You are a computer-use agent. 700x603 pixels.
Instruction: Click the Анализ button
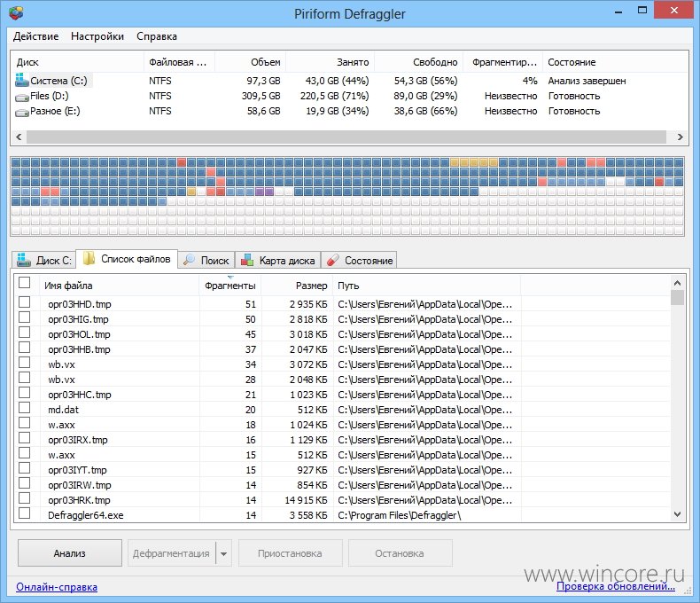click(70, 553)
